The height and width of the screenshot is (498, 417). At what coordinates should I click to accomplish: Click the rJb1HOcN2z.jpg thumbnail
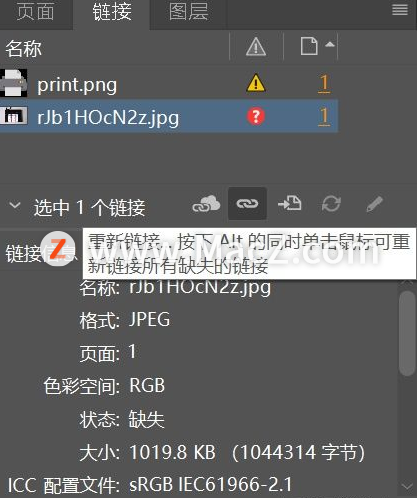click(14, 116)
